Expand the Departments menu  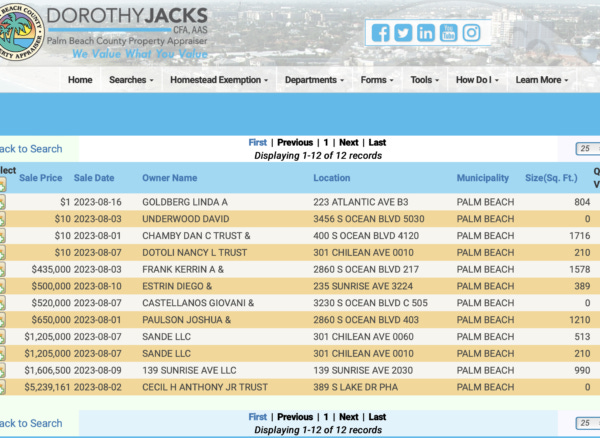point(314,80)
